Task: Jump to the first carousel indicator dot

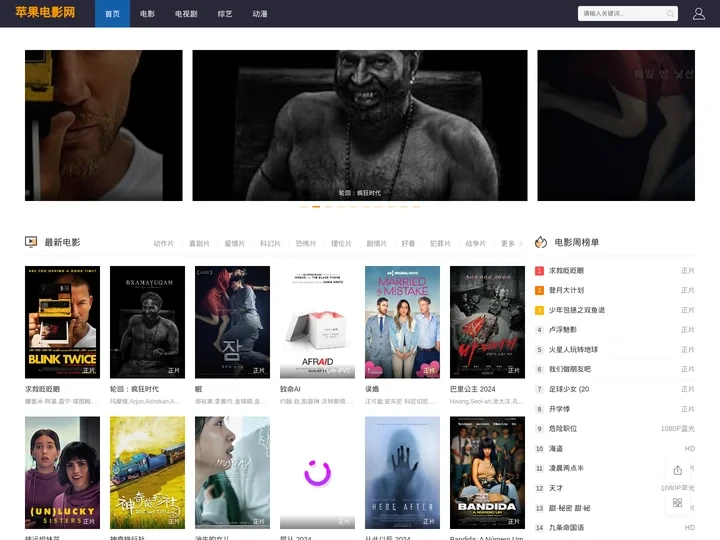Action: click(304, 207)
